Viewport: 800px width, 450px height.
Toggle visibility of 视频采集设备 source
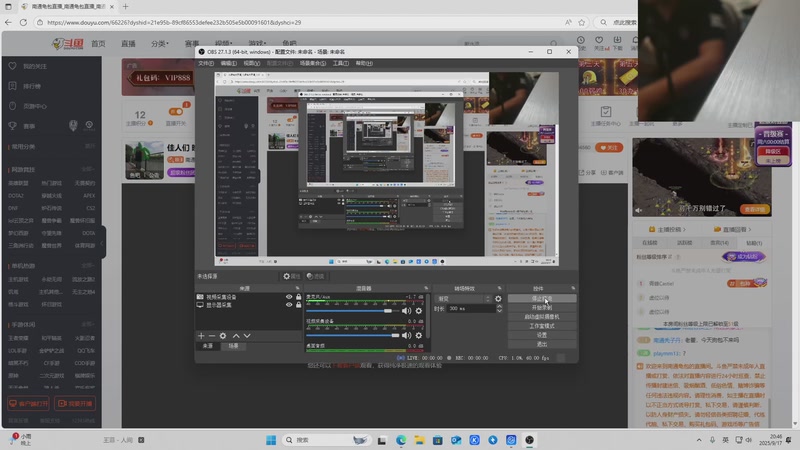click(x=289, y=297)
